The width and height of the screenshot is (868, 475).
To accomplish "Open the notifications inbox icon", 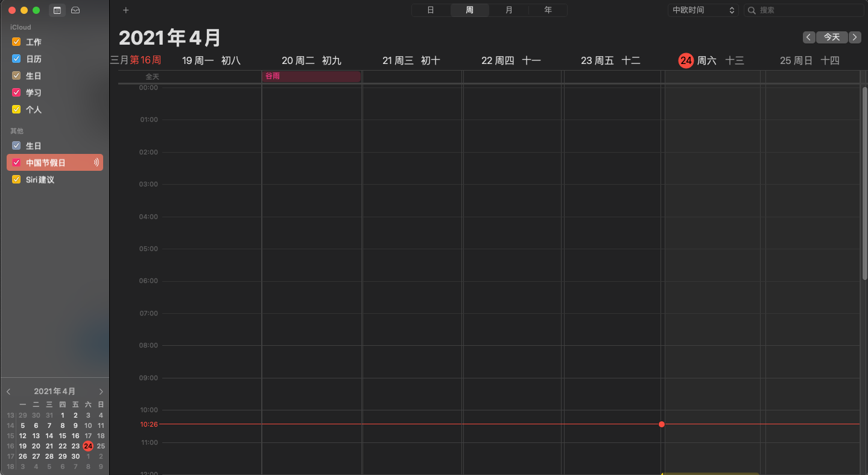I will point(75,10).
